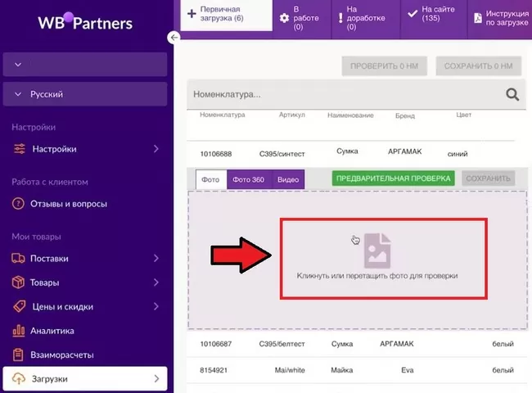Click the Проверить 0 НМ button

click(x=385, y=66)
